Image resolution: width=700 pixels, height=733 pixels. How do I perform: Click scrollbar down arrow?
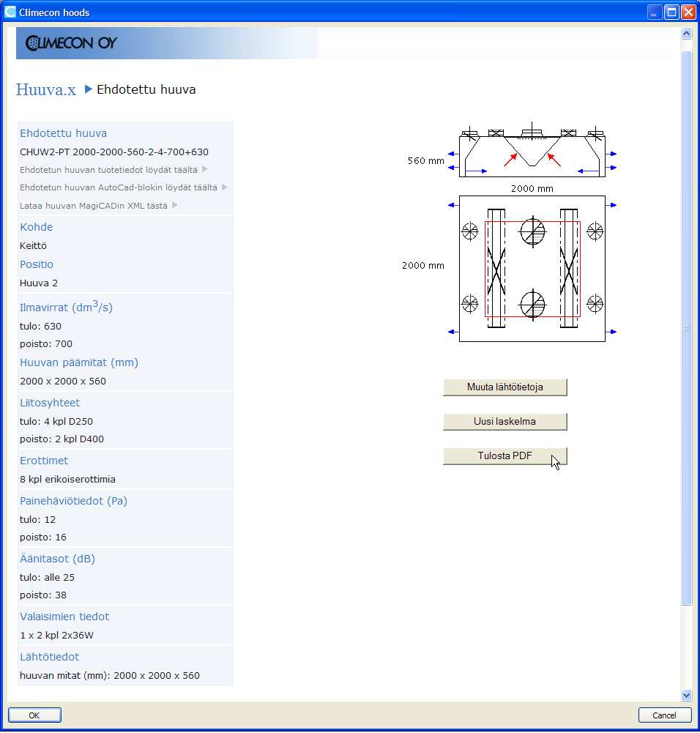686,695
